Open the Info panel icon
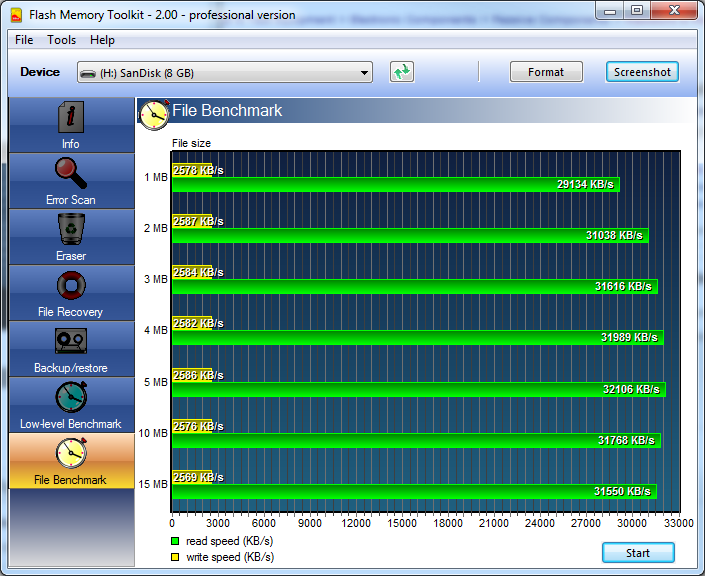705x576 pixels. pyautogui.click(x=70, y=118)
